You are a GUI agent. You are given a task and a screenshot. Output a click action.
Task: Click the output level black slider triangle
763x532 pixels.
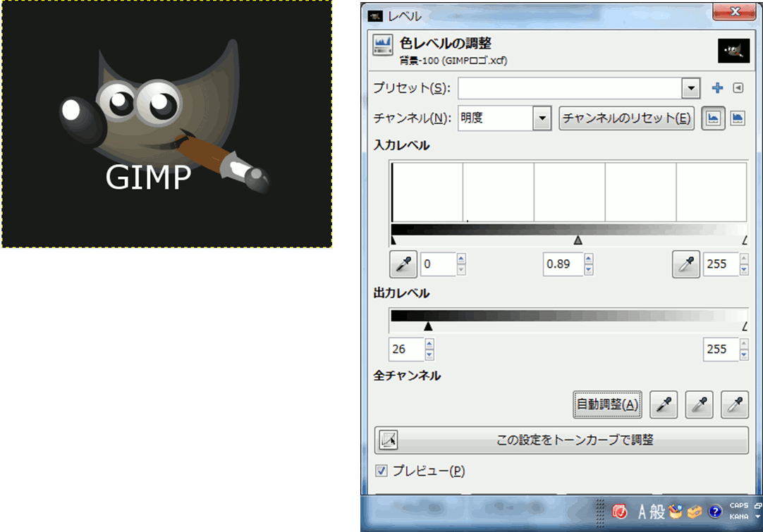tap(428, 326)
